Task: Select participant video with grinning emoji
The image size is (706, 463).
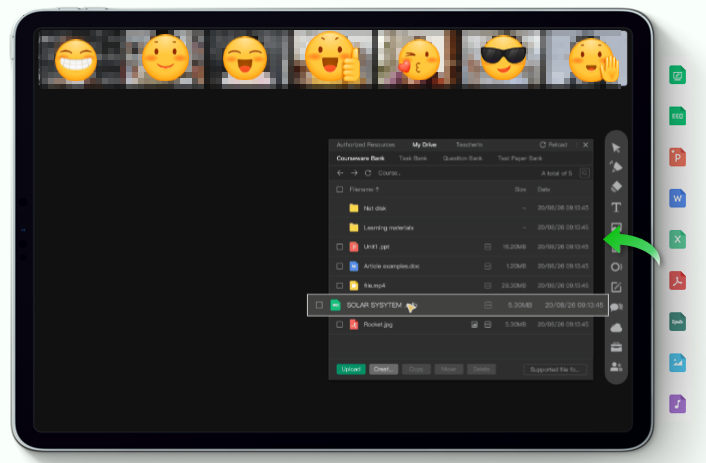Action: click(x=81, y=59)
